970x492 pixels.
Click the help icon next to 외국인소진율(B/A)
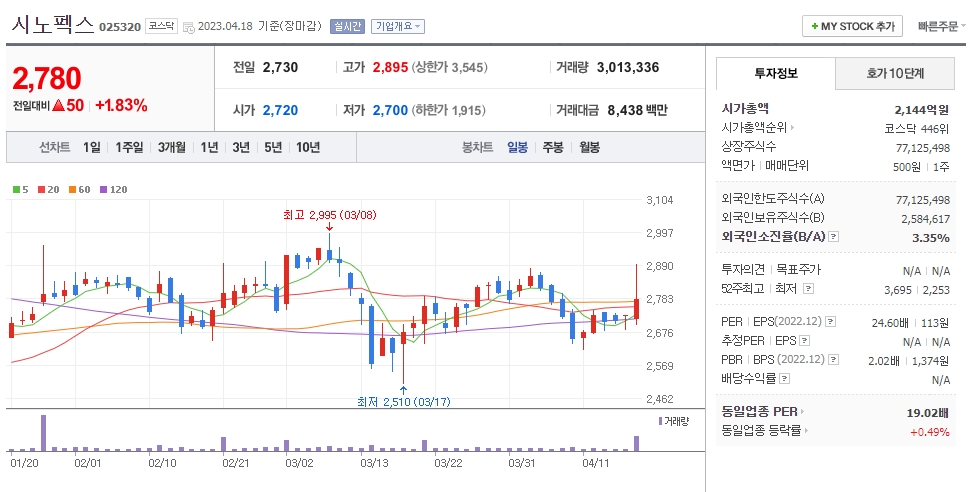(833, 236)
